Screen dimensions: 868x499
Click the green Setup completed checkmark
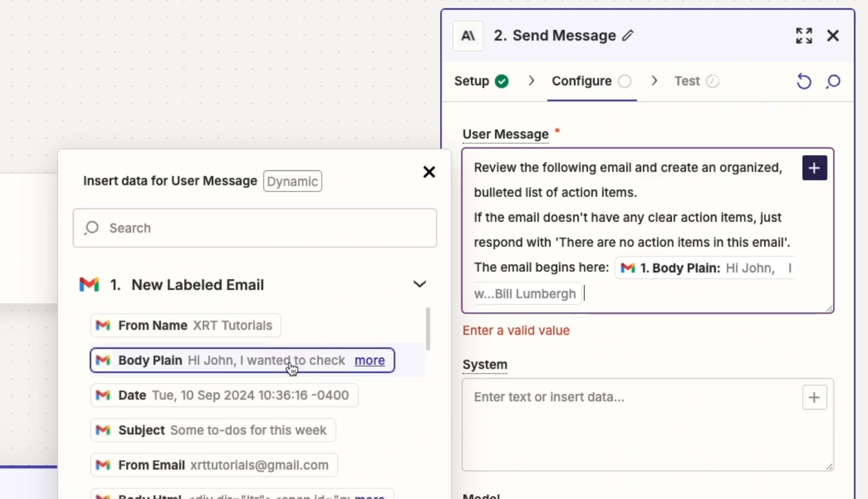tap(502, 81)
